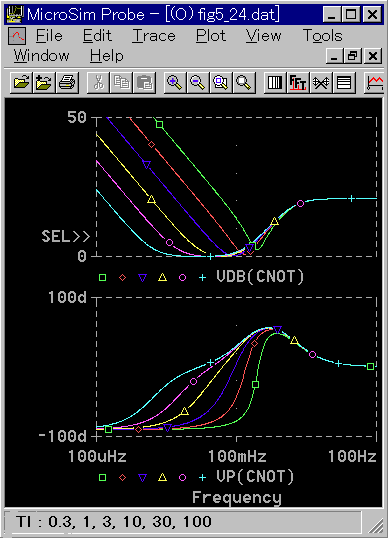Click the Zoom Fit magnifier icon
Image resolution: width=388 pixels, height=538 pixels.
244,82
